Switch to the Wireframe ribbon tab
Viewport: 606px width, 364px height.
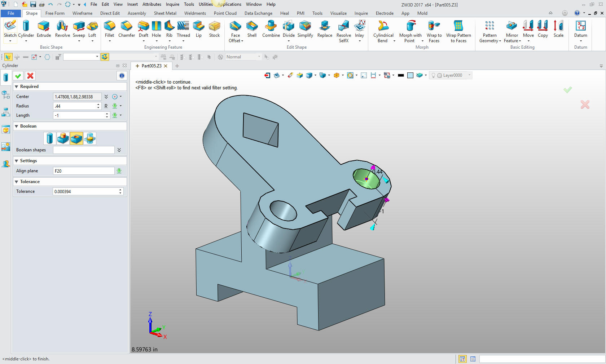pyautogui.click(x=82, y=13)
